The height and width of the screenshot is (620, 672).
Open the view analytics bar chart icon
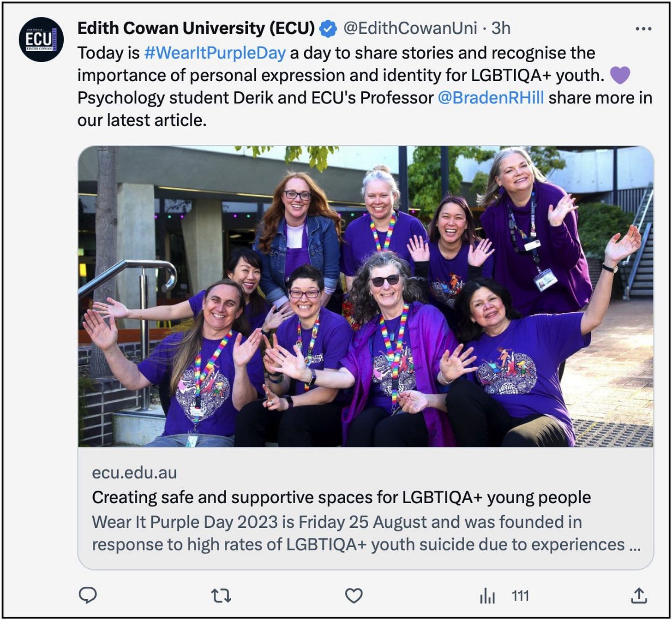pyautogui.click(x=487, y=596)
